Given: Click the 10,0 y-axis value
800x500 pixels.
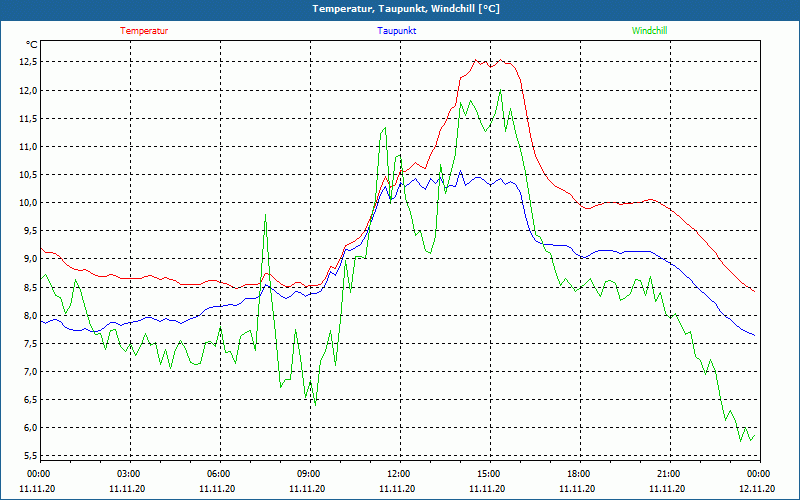Looking at the screenshot, I should tap(29, 203).
